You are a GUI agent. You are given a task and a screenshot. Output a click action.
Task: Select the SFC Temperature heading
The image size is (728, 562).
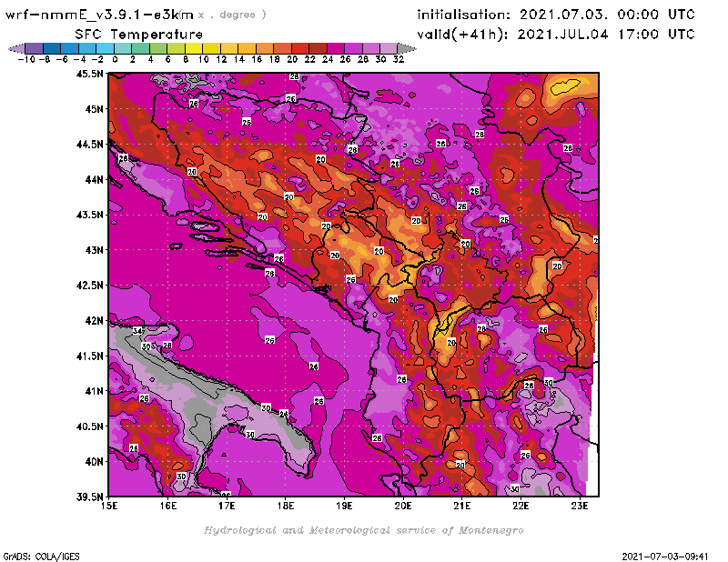139,35
